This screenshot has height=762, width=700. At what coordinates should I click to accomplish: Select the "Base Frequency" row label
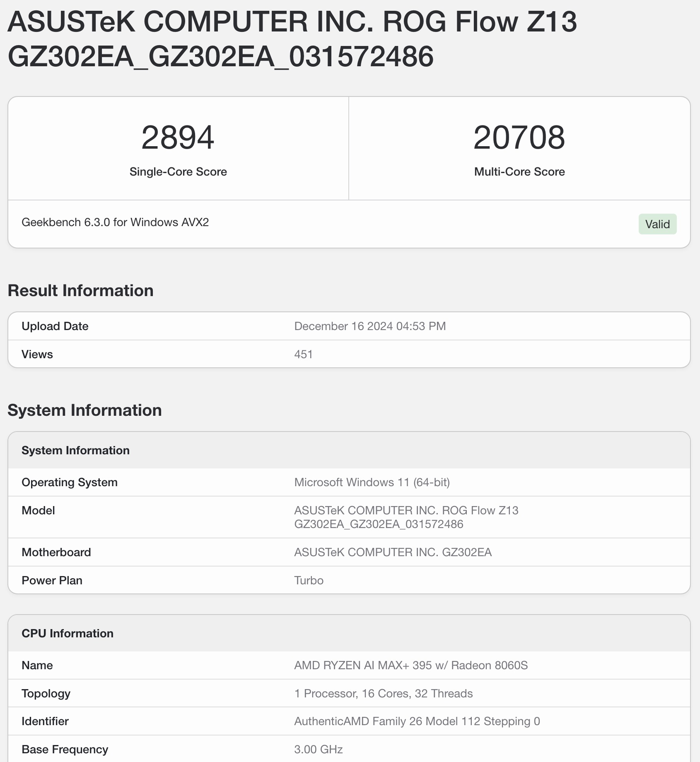pyautogui.click(x=65, y=750)
